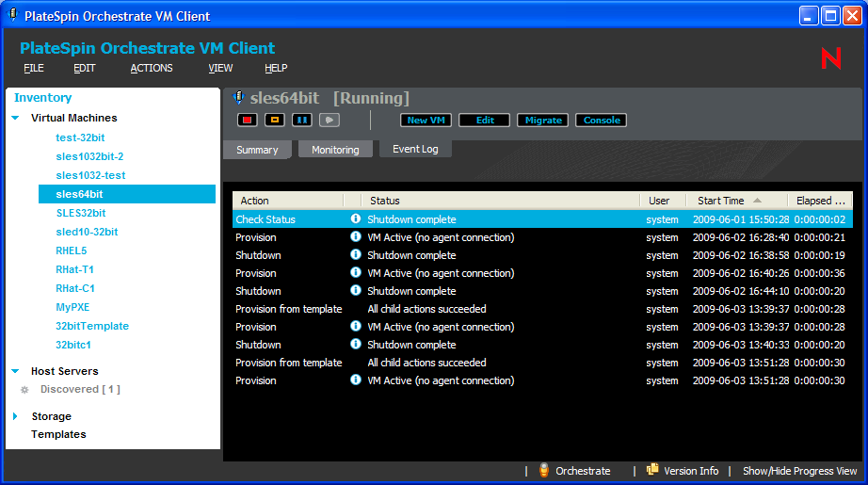The image size is (868, 485).
Task: Click info icon on 13:39:37 Provision row
Action: click(356, 326)
